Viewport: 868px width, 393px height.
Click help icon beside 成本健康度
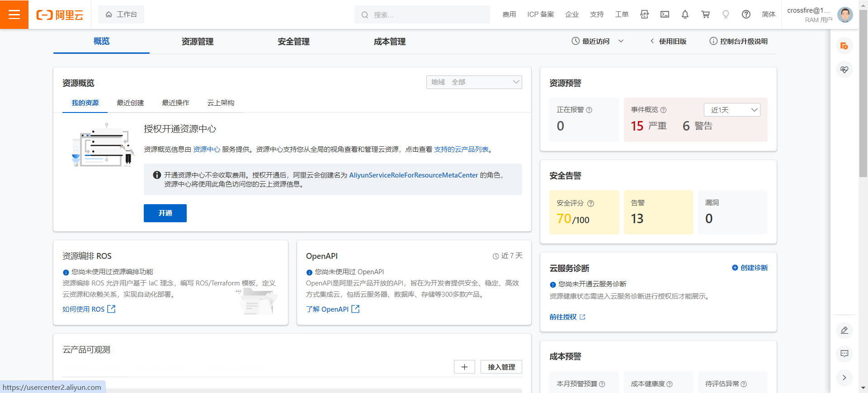670,384
